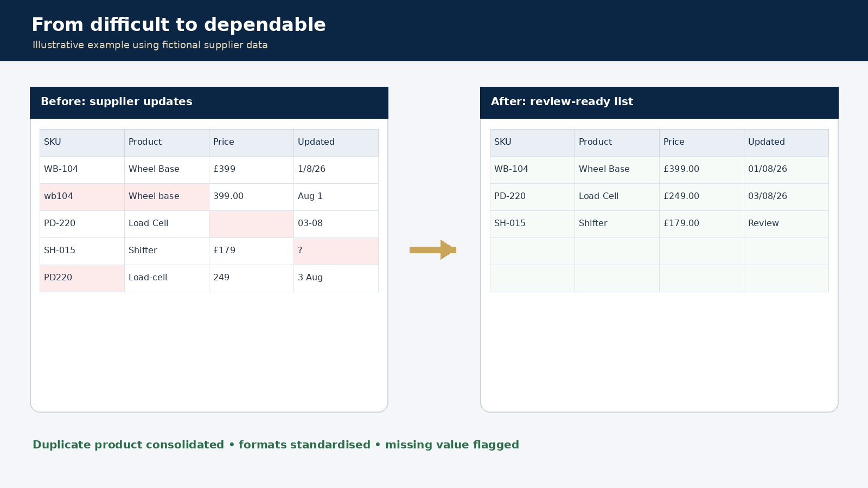This screenshot has width=868, height=488.
Task: Click the 'Load-cell' product cell
Action: click(x=167, y=278)
